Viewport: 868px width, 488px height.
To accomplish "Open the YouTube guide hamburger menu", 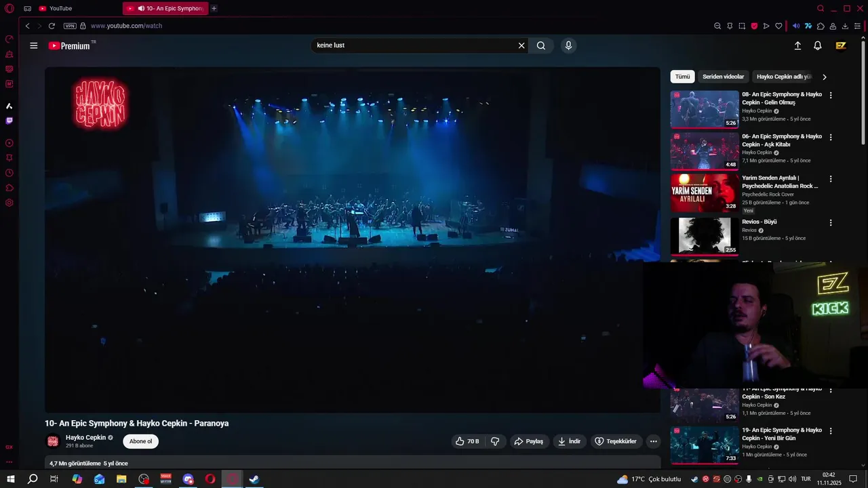I will tap(34, 45).
